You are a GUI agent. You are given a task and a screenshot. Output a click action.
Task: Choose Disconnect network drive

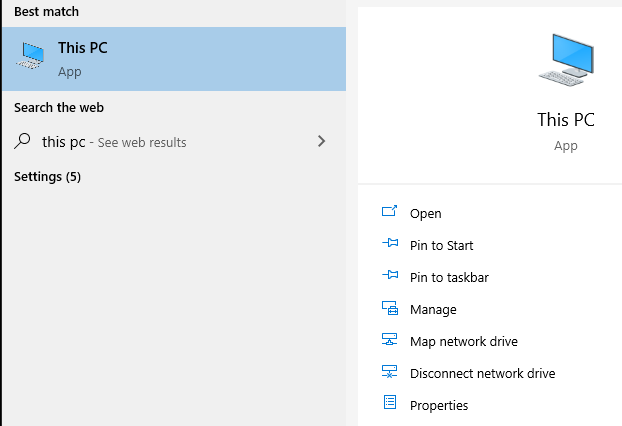click(482, 374)
